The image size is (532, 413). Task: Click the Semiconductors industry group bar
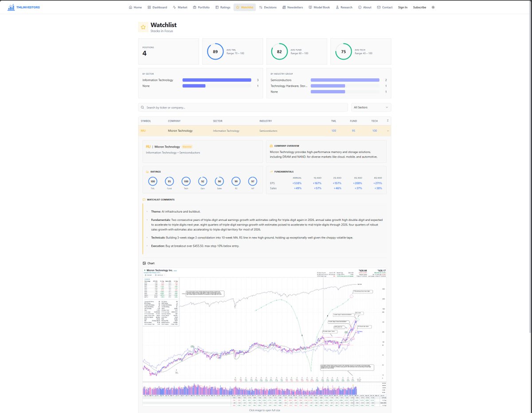345,80
